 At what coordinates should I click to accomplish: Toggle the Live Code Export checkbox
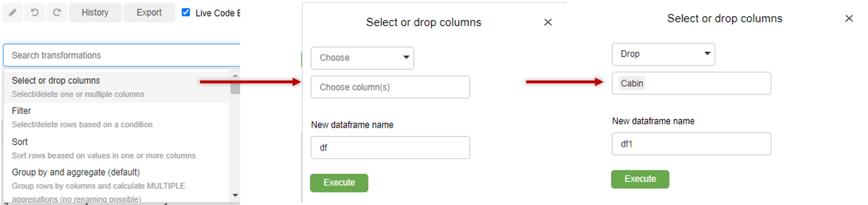pos(186,12)
